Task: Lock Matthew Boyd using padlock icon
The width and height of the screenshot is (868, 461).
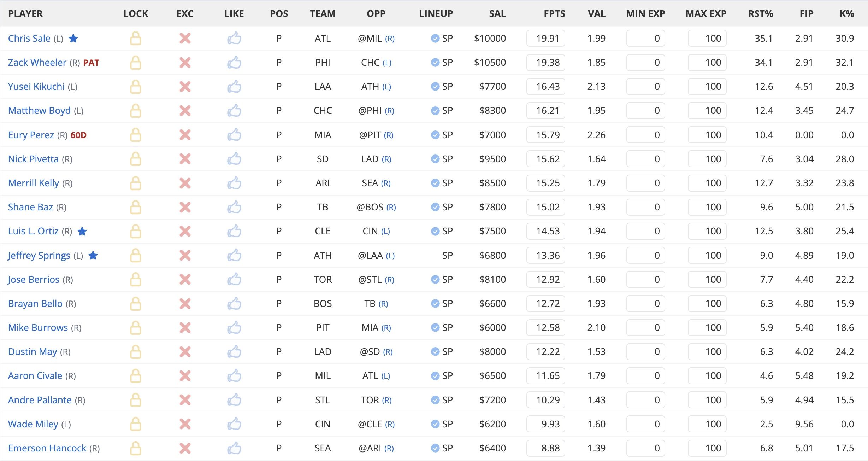Action: pos(136,111)
